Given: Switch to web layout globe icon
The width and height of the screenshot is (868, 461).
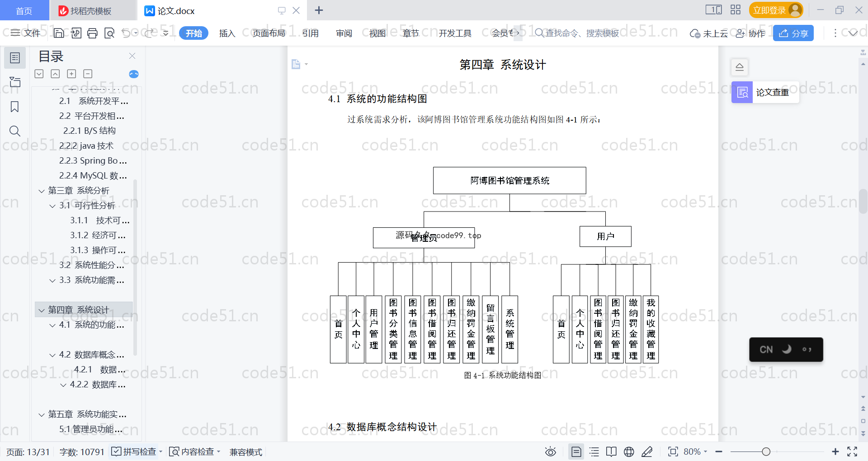Looking at the screenshot, I should (x=629, y=452).
